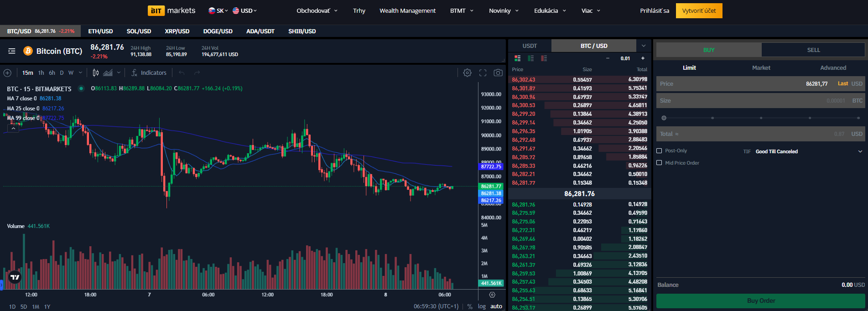Viewport: 868px width, 311px height.
Task: Show only bids in order book
Action: (530, 58)
